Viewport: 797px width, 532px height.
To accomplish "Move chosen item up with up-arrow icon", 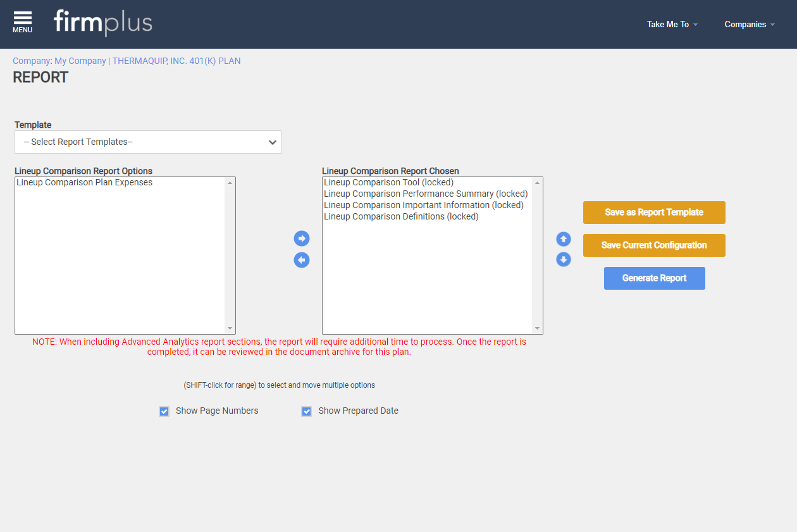I will [564, 239].
